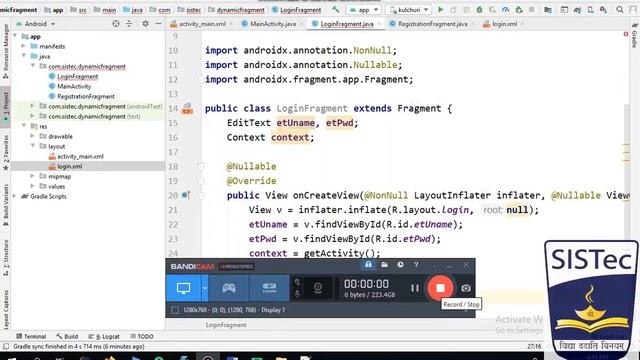
Task: Click Bandicam red Record/Stop button
Action: pos(440,288)
